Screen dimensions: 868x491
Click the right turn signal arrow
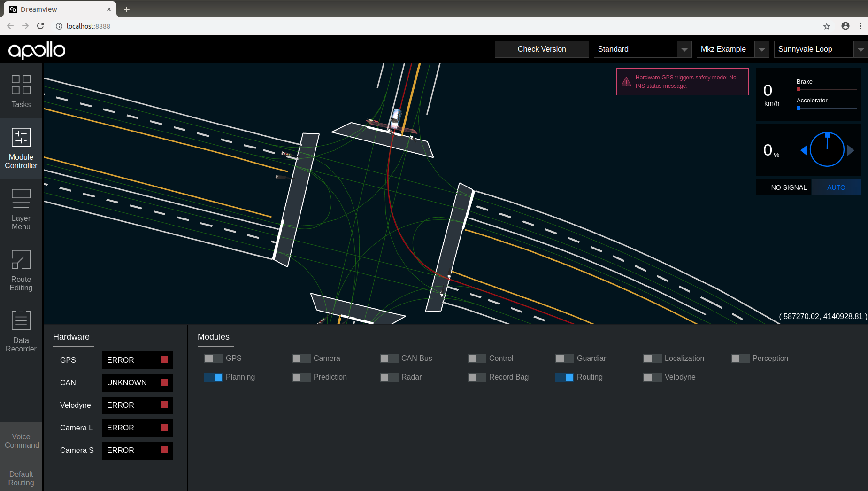click(x=851, y=150)
